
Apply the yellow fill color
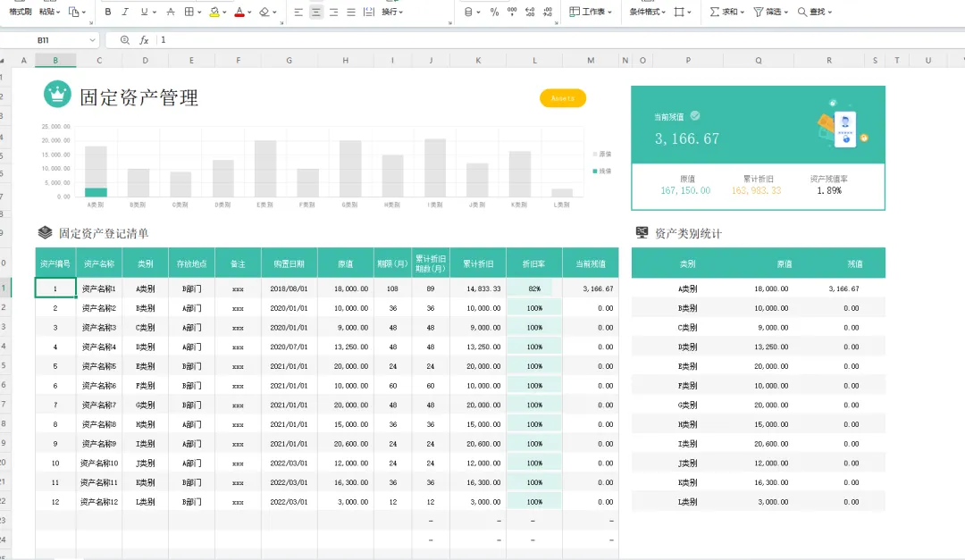214,12
